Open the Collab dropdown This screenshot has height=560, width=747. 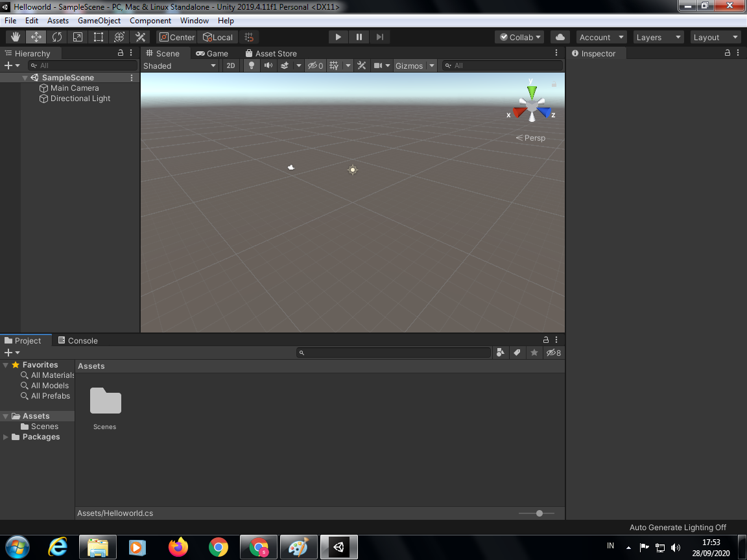520,37
